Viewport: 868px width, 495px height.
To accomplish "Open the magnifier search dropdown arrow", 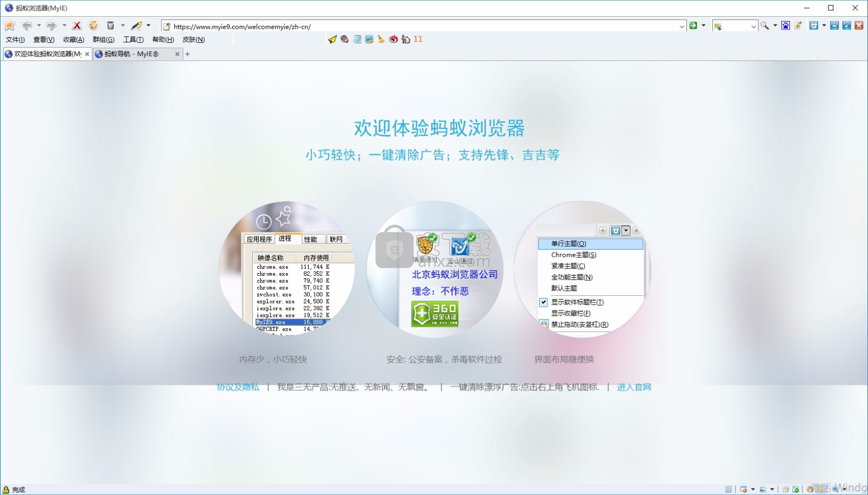I will coord(775,26).
